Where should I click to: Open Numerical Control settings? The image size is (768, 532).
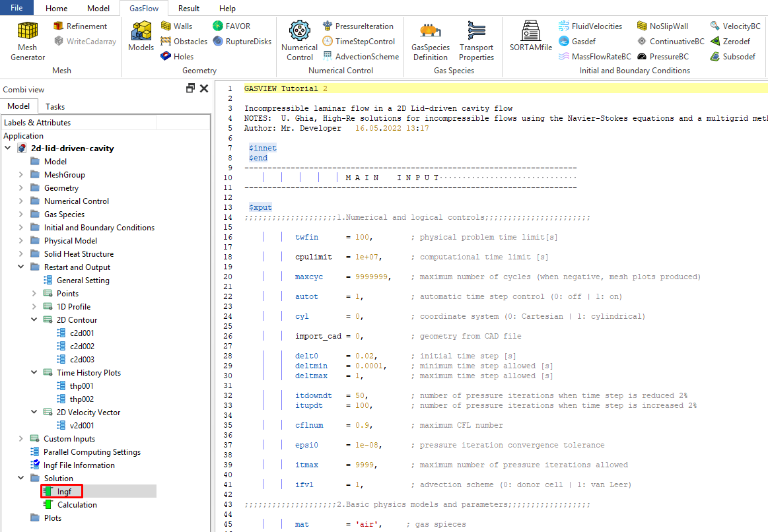point(299,41)
